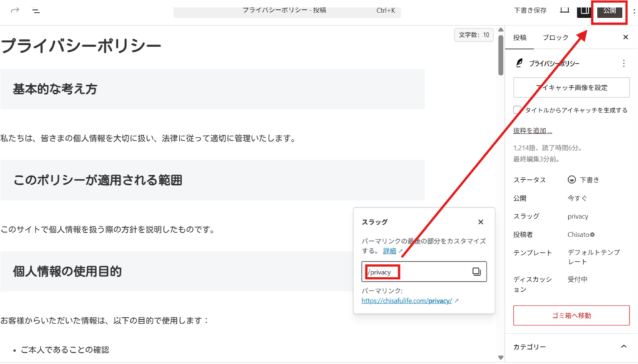Viewport: 638px width, 364px height.
Task: Open post actions menu beside プライバシーポリシー
Action: [624, 63]
